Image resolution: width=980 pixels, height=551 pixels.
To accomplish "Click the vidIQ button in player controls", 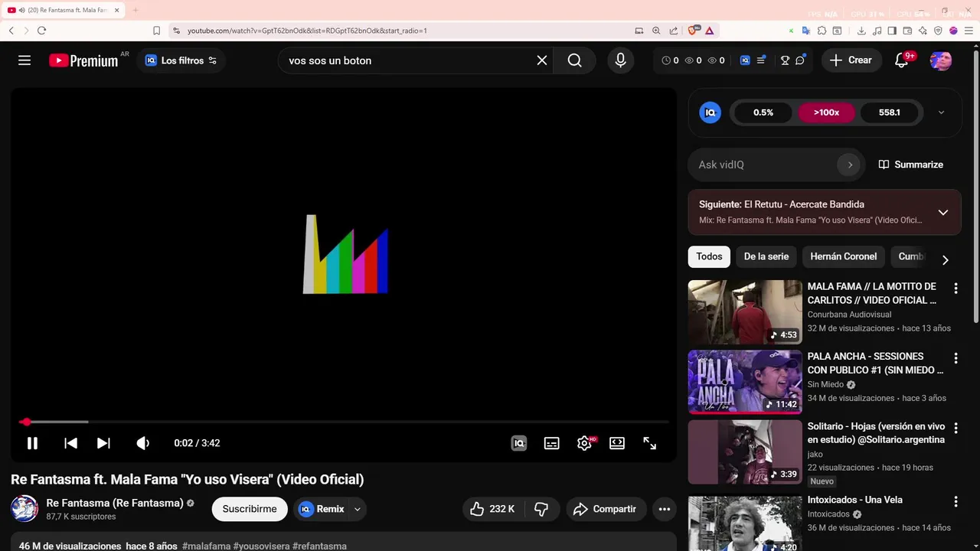I will [x=519, y=443].
